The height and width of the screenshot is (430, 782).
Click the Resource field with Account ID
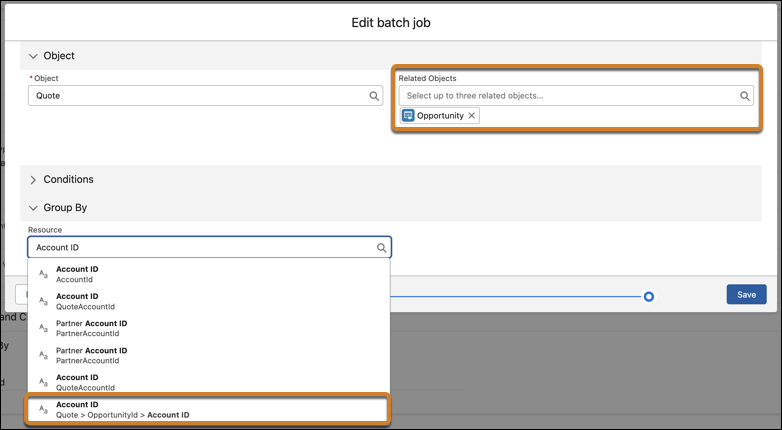(x=209, y=247)
